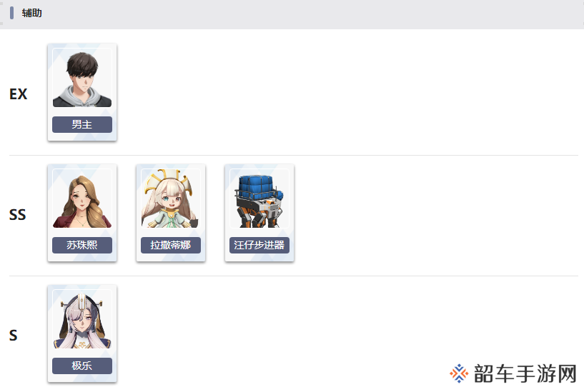Click the 男主 character portrait
584x392 pixels.
pos(82,78)
